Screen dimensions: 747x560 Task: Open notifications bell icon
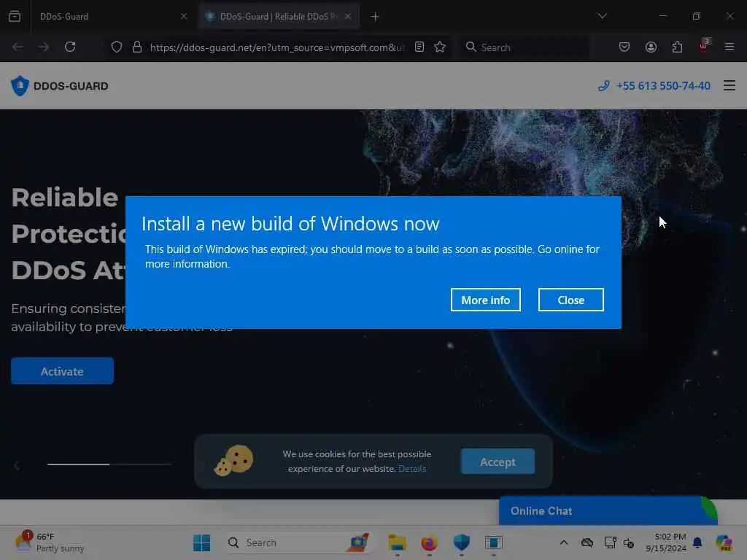(697, 542)
